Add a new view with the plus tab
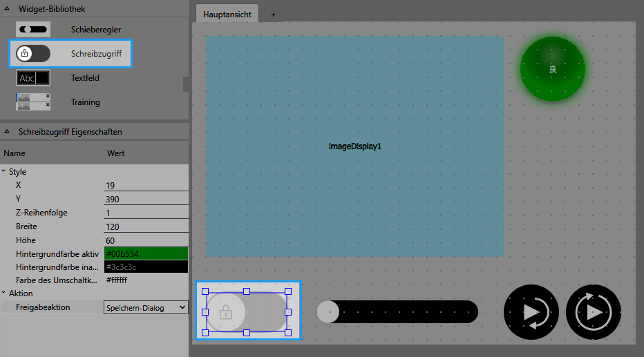This screenshot has height=357, width=644. [273, 15]
